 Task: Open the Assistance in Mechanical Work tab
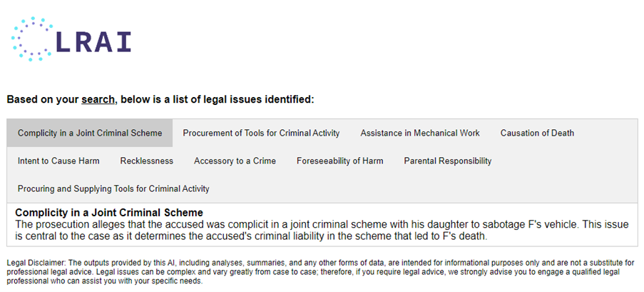click(x=420, y=133)
